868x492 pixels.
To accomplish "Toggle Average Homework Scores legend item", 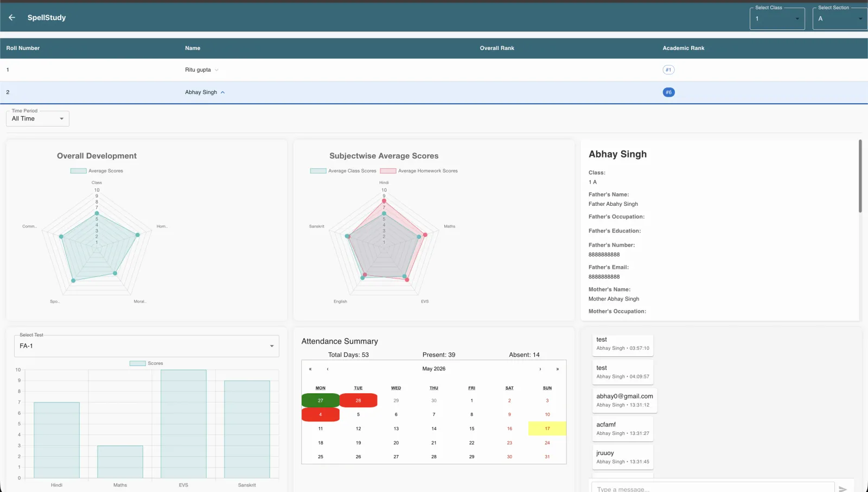I will click(419, 171).
